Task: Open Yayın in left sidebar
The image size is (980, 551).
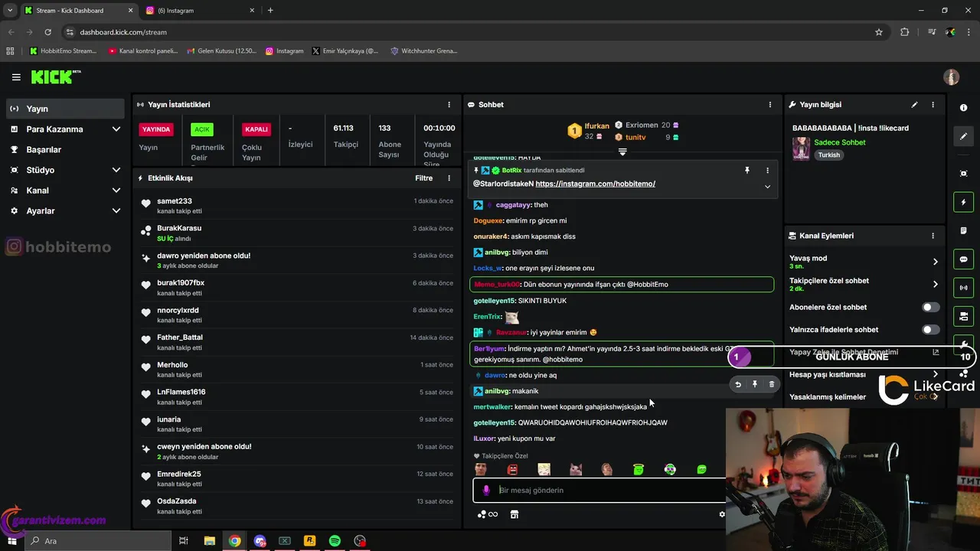Action: coord(64,109)
